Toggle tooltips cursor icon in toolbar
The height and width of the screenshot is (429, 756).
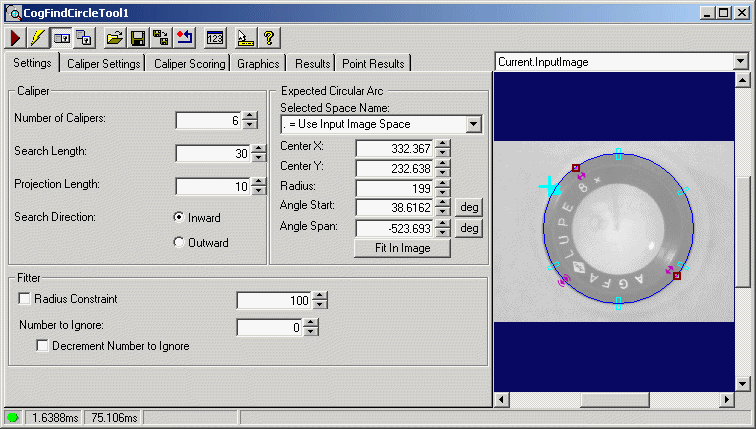click(245, 38)
